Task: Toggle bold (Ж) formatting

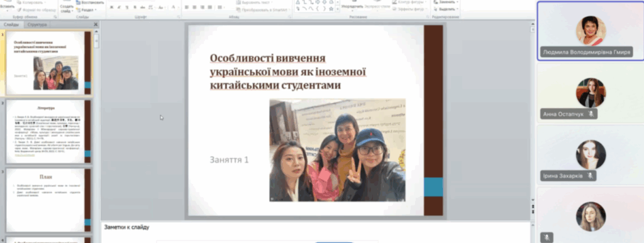Action: coord(111,8)
